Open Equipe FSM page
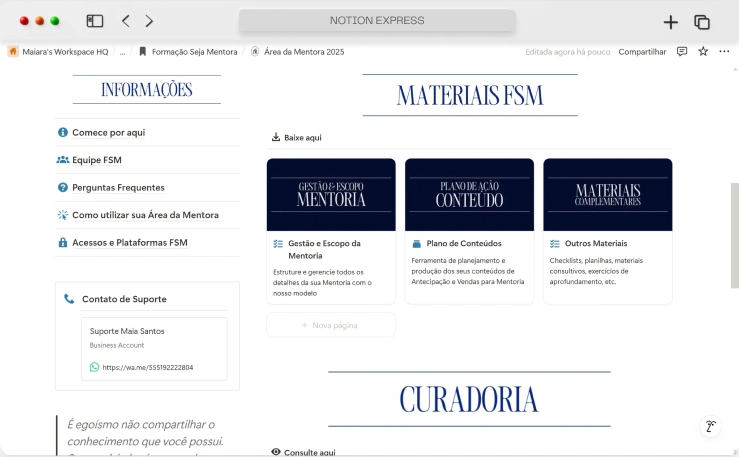739x457 pixels. 97,160
